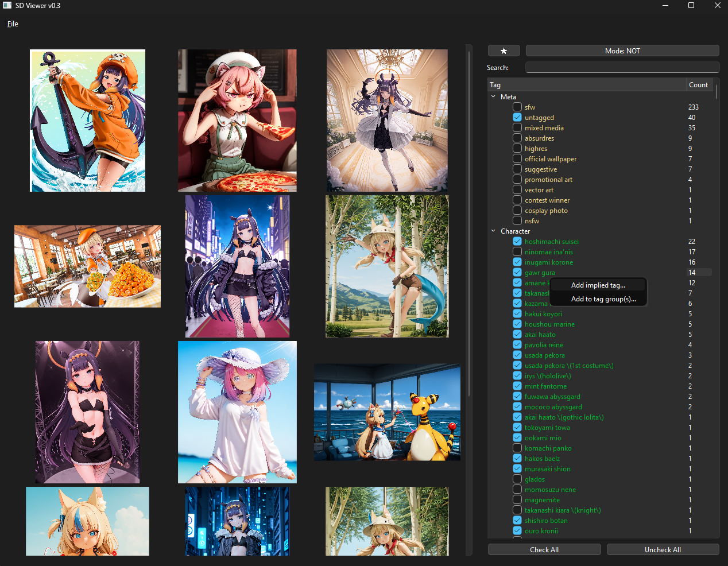Collapse the Character tag group

[493, 231]
